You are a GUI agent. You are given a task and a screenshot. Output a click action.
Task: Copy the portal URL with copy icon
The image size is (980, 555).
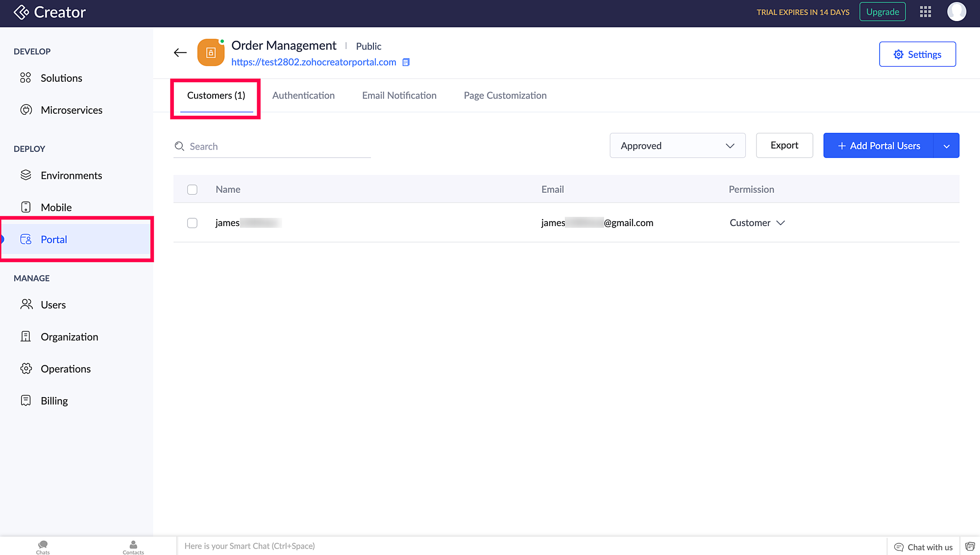click(406, 62)
